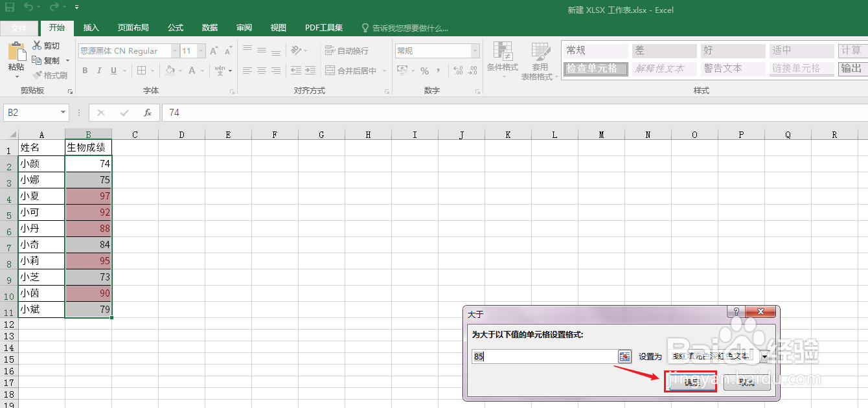Select the Format Painter tool
868x408 pixels.
point(52,76)
